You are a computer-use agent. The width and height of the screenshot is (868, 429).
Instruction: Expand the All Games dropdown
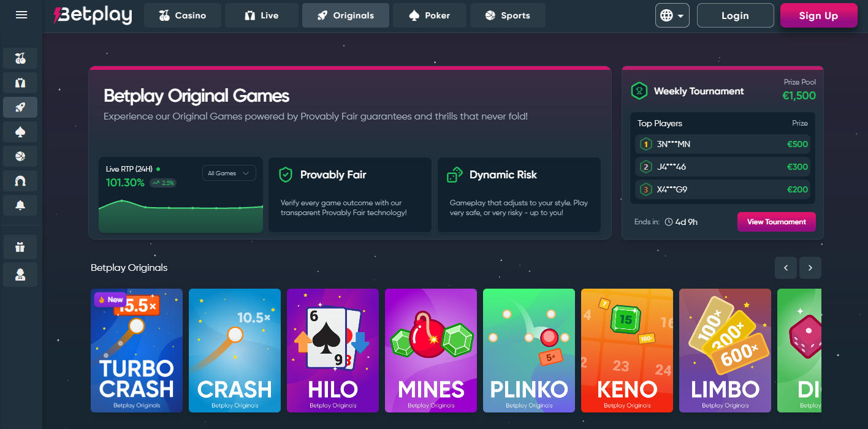tap(229, 173)
